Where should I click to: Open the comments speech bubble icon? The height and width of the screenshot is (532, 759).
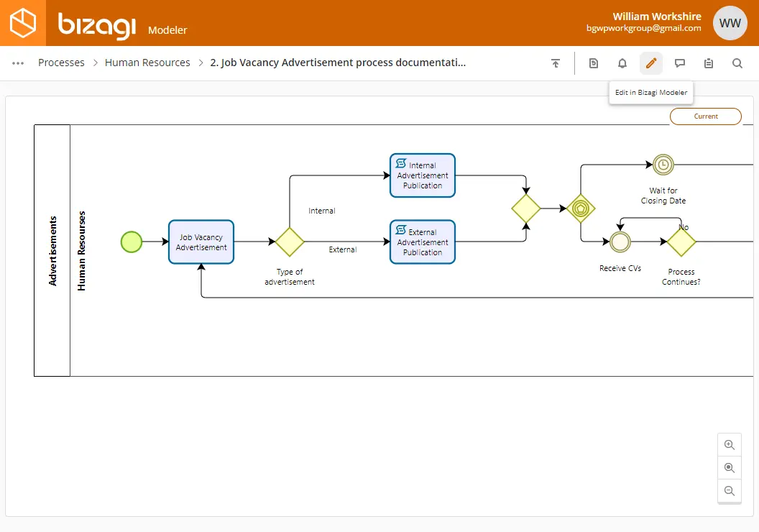coord(680,63)
